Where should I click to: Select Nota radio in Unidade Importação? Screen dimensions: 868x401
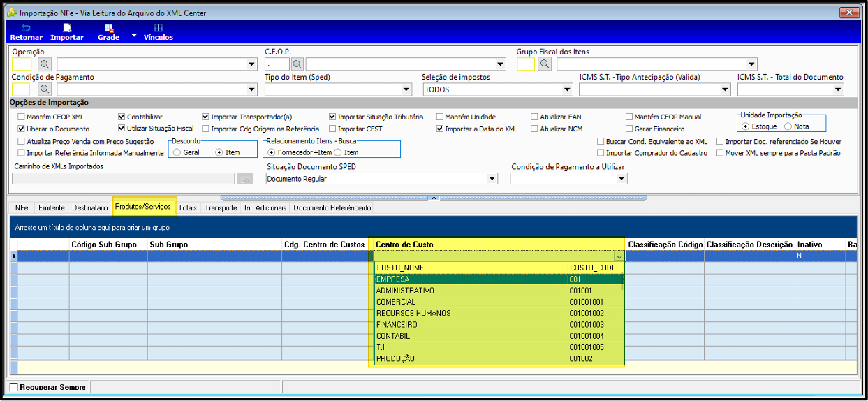coord(788,126)
